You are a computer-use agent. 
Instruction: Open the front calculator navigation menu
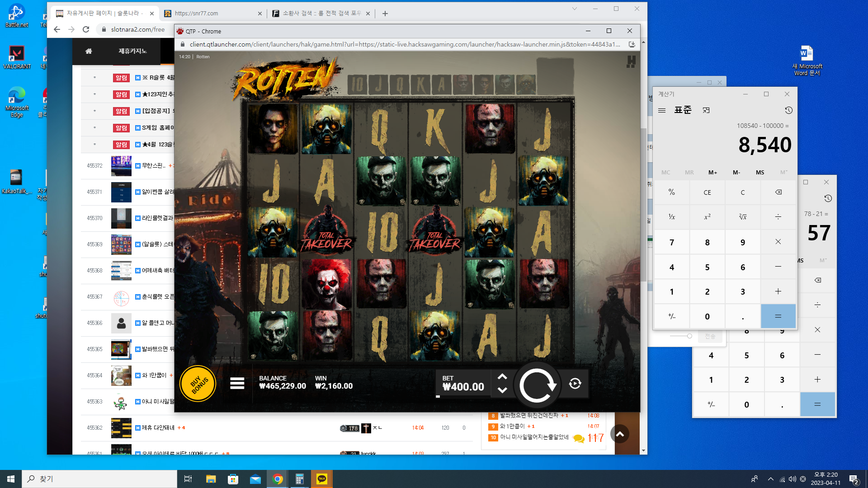point(662,110)
